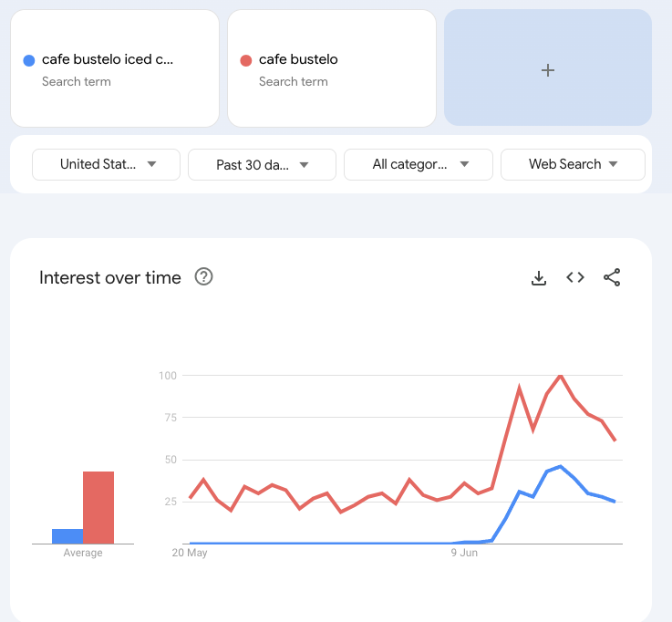Viewport: 672px width, 622px height.
Task: Click the plus icon to add comparison
Action: click(548, 70)
